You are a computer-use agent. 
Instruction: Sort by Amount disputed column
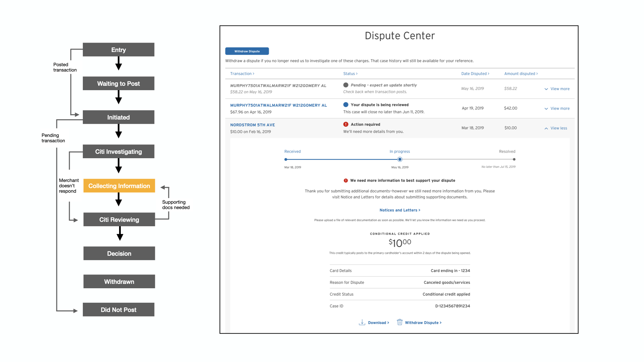521,74
